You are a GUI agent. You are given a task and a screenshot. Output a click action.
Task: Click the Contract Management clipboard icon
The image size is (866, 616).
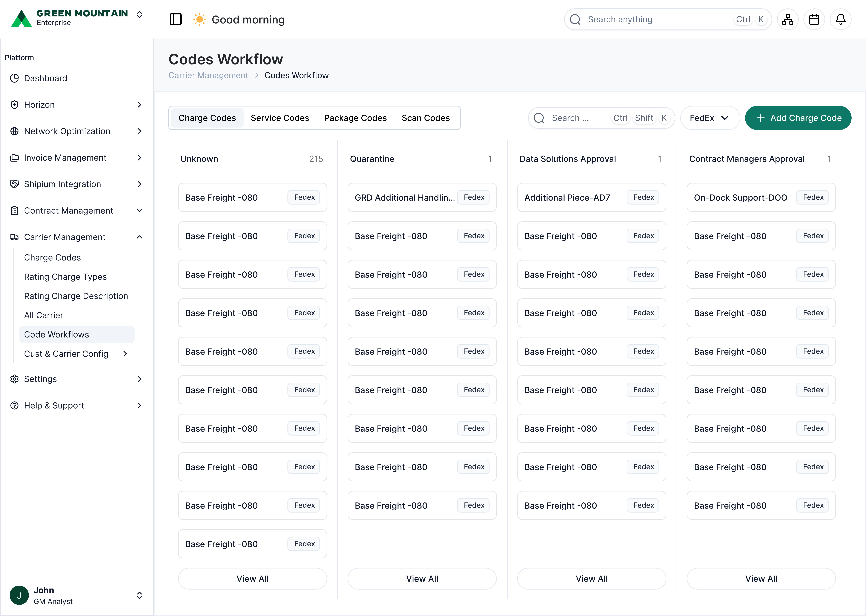tap(14, 211)
